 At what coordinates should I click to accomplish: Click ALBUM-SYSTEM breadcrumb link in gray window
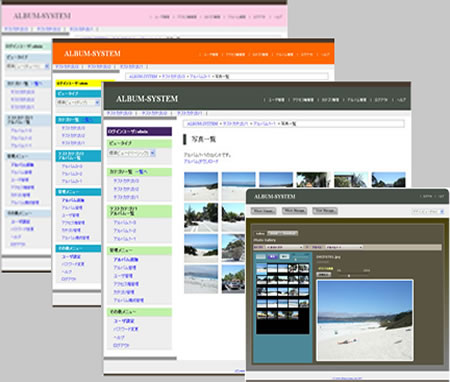[202, 124]
